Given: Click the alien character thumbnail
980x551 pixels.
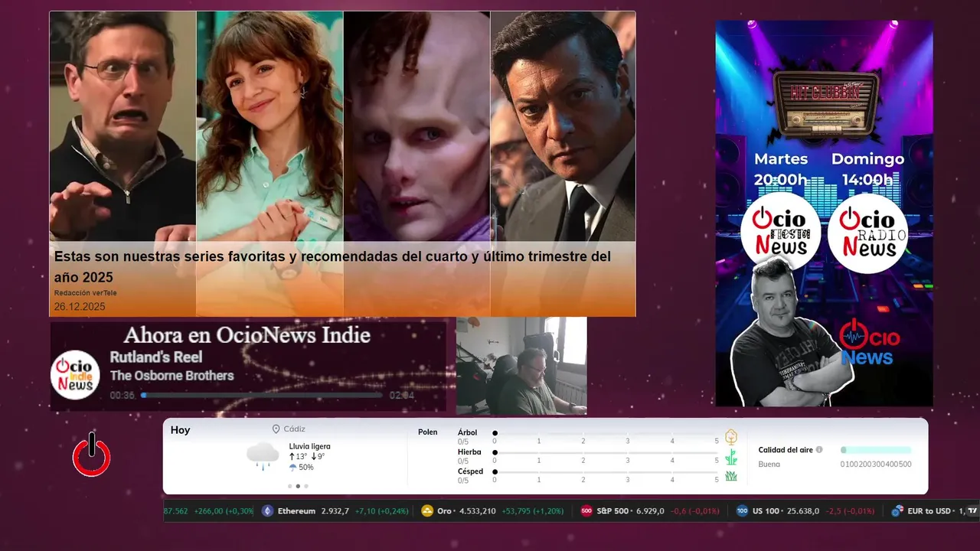Looking at the screenshot, I should click(416, 126).
